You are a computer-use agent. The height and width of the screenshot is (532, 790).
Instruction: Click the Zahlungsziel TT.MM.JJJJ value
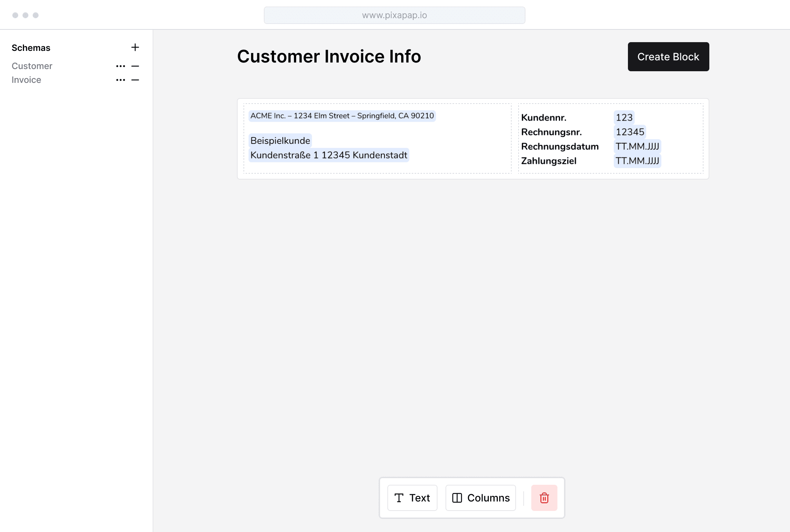coord(637,161)
